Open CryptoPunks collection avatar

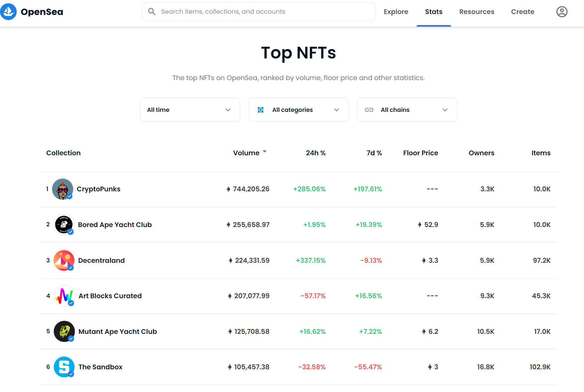62,189
